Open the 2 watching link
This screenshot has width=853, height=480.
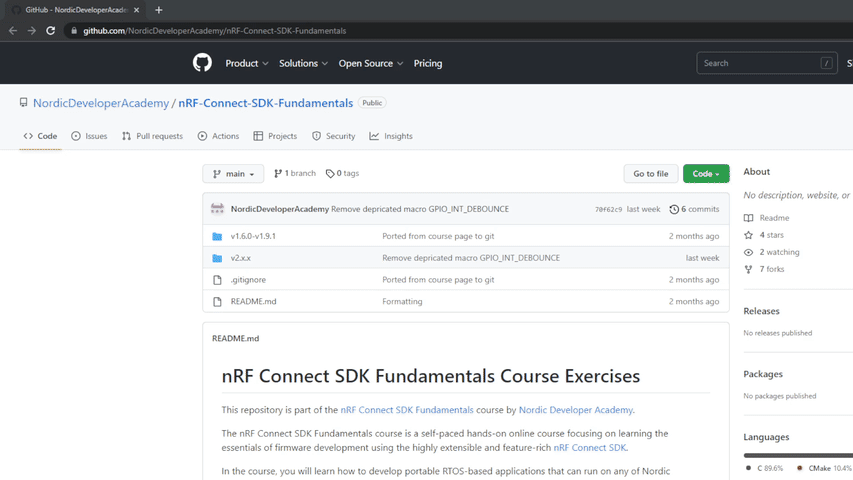pyautogui.click(x=771, y=252)
